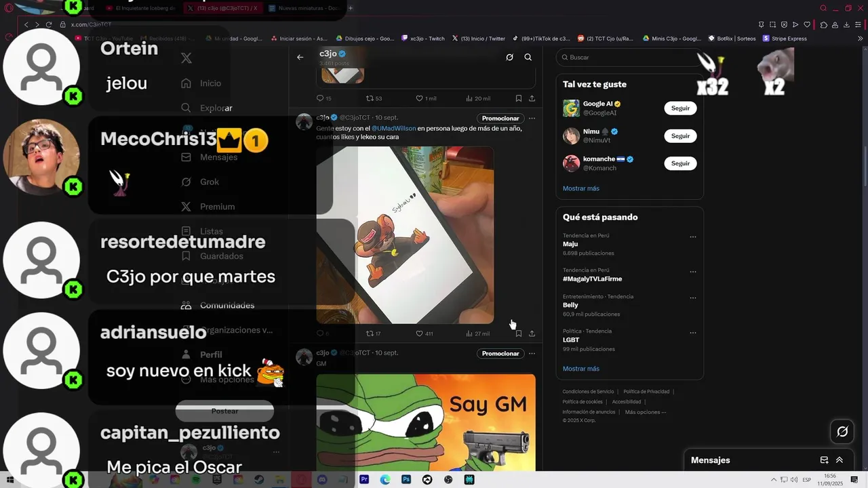Image resolution: width=868 pixels, height=488 pixels.
Task: Open BotRix | Sorteos bookmark
Action: 732,39
